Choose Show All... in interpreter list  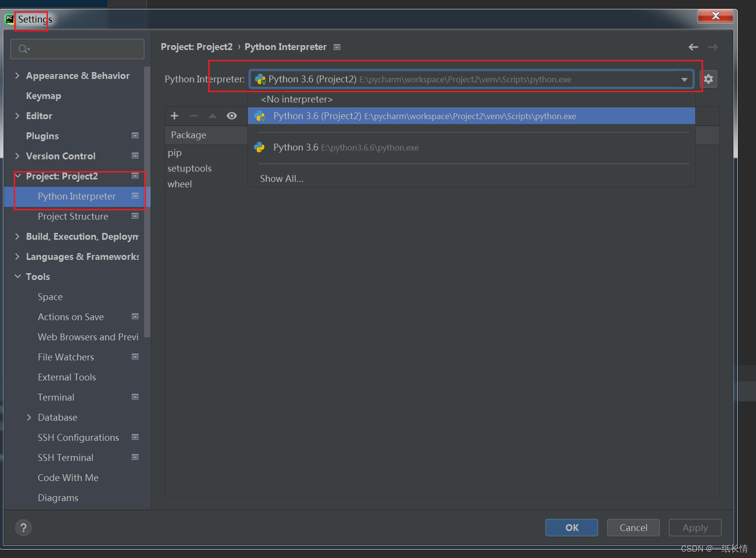point(471,178)
